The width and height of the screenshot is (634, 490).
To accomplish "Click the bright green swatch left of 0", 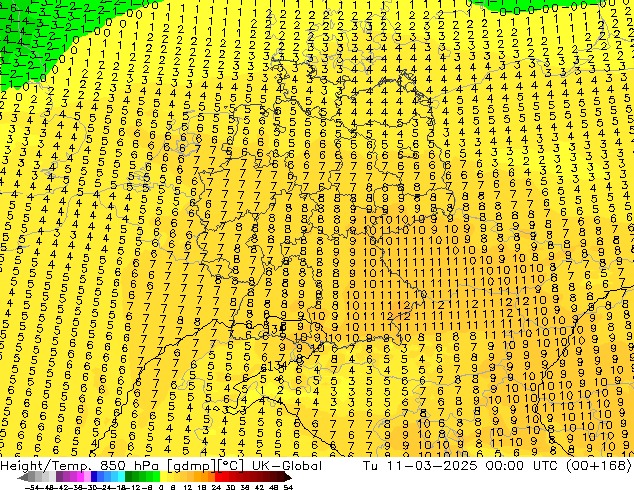I will coord(156,476).
